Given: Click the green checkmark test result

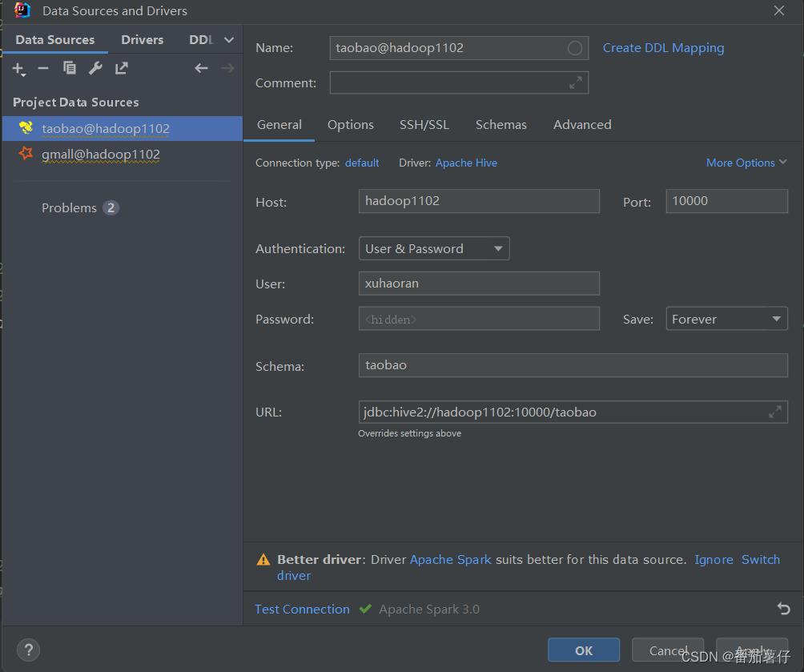Looking at the screenshot, I should [365, 609].
